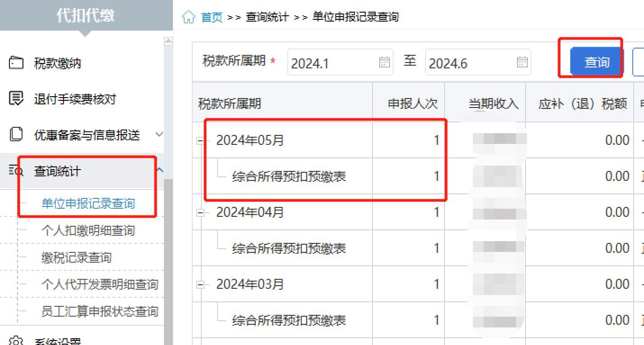Click the 税款缴纳 folder icon
Screen dimensions: 644x345
16,63
